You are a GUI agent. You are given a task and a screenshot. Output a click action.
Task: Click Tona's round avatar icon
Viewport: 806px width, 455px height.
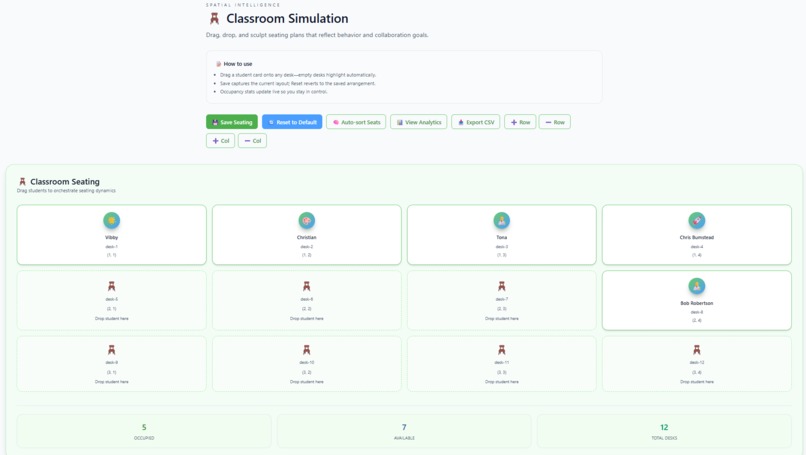[502, 221]
